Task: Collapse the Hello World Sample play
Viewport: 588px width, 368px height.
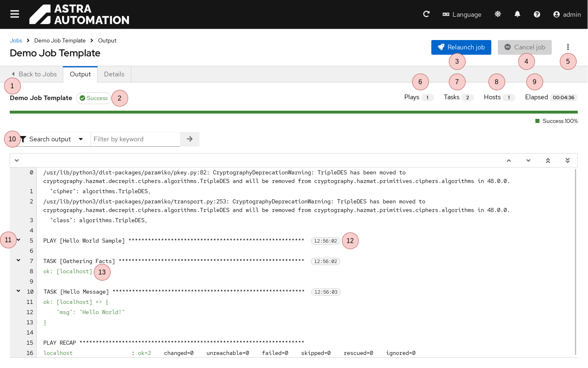Action: (x=19, y=240)
